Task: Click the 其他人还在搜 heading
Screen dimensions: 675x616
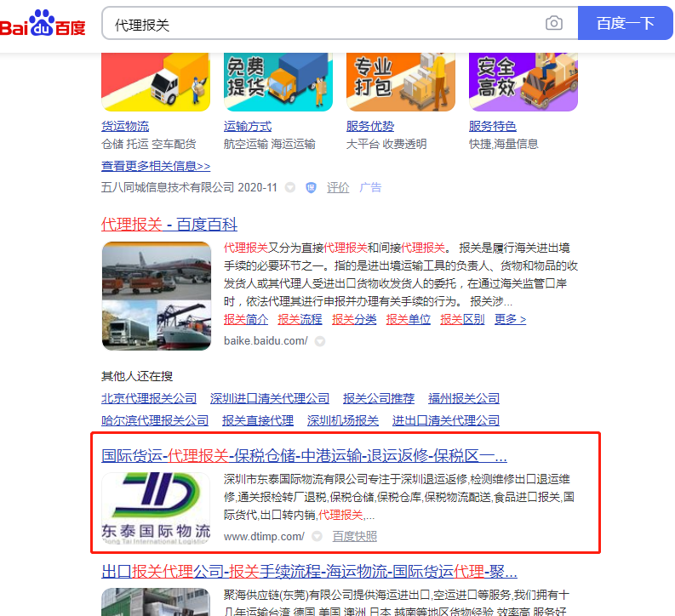Action: click(137, 376)
